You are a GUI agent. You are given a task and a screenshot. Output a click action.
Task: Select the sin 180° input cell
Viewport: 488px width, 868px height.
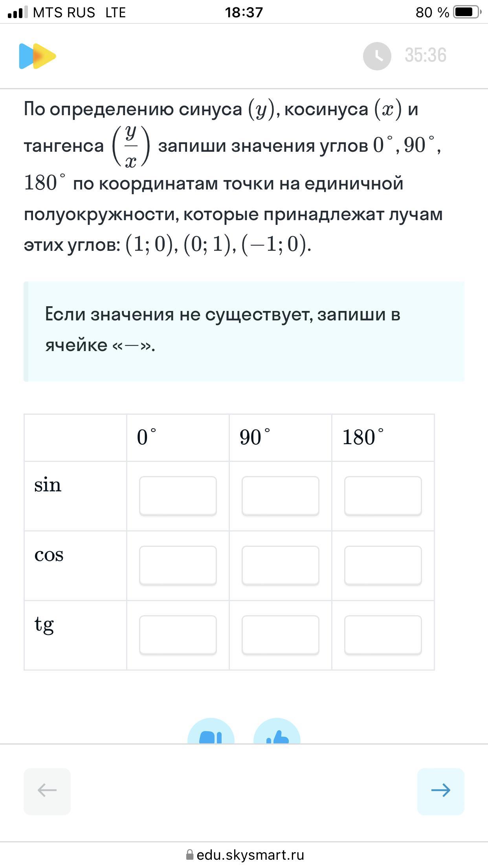(x=383, y=496)
